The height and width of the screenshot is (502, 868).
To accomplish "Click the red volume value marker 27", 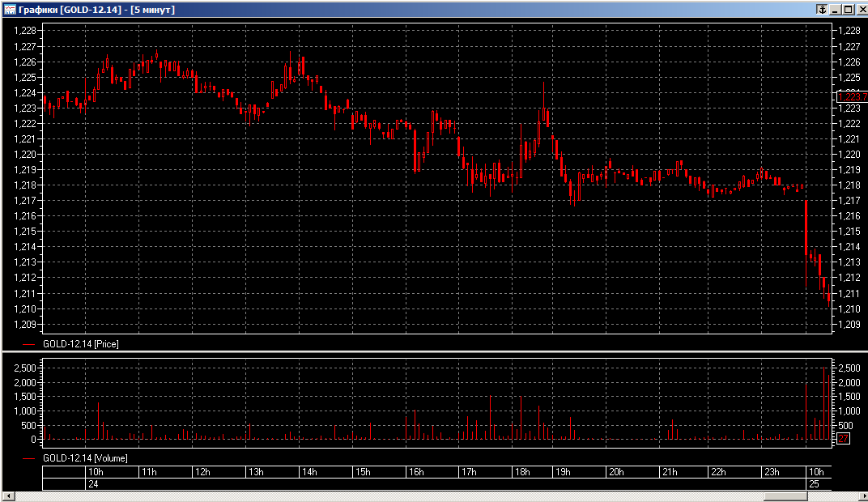I will pyautogui.click(x=843, y=439).
